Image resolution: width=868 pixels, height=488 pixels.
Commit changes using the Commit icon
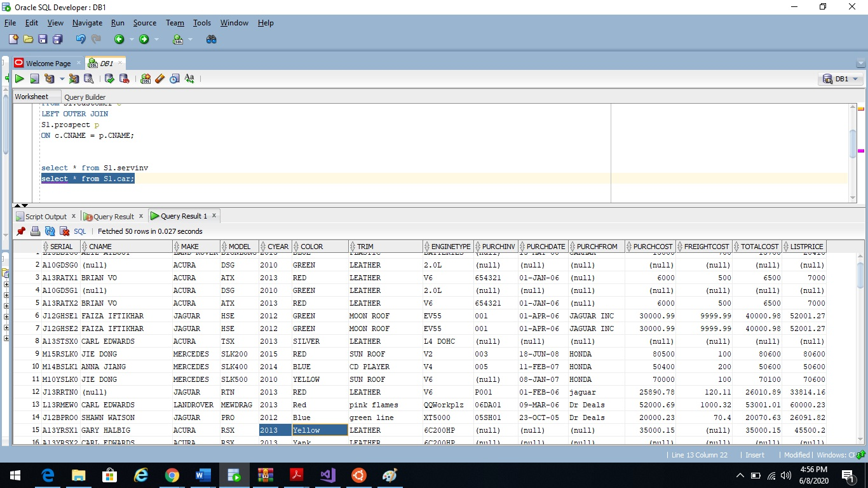point(109,78)
